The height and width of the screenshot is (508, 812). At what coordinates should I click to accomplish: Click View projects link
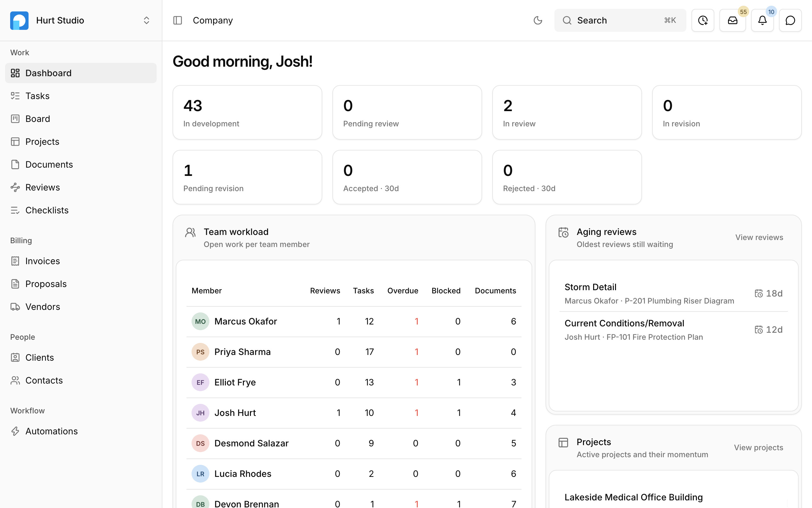(758, 448)
